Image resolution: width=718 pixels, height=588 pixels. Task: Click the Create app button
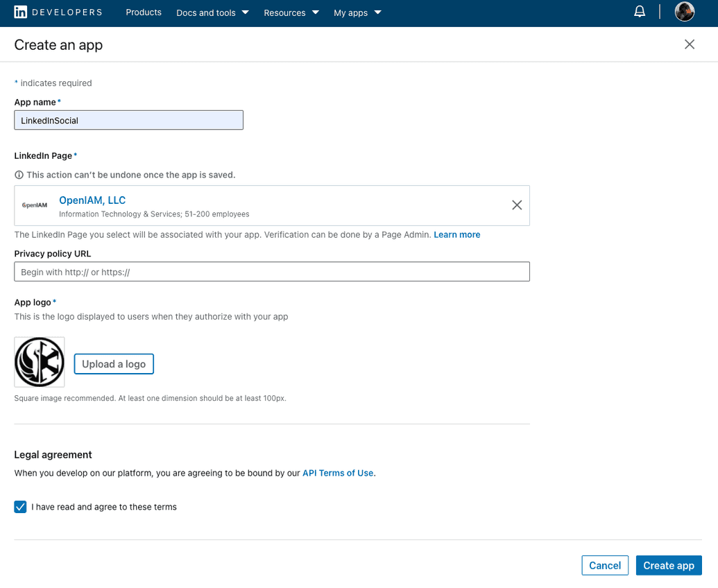668,565
